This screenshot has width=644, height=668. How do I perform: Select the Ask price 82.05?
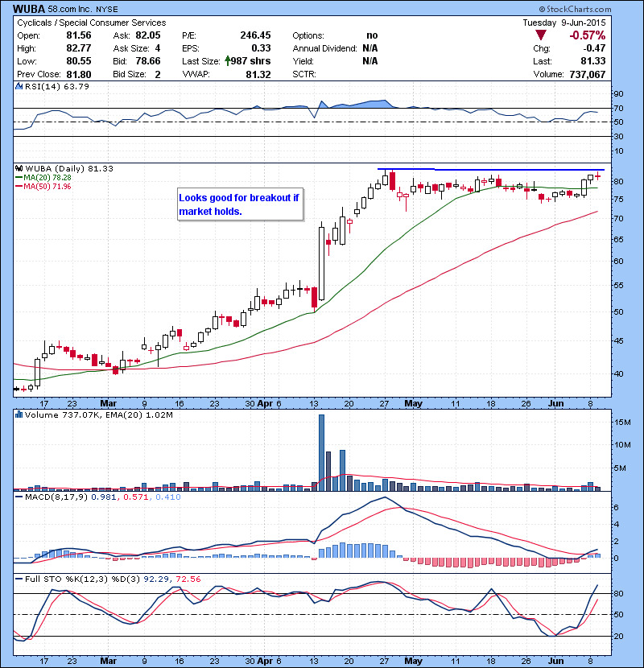(x=148, y=35)
